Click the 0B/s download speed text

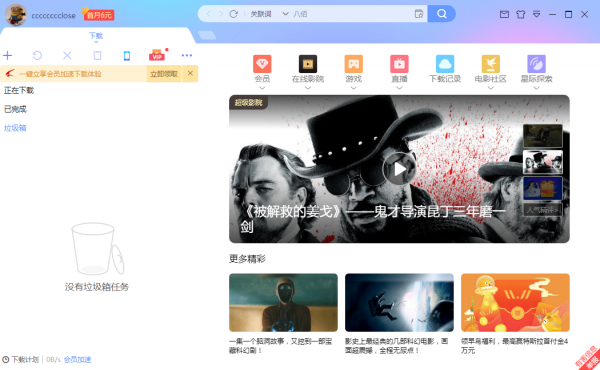click(53, 360)
